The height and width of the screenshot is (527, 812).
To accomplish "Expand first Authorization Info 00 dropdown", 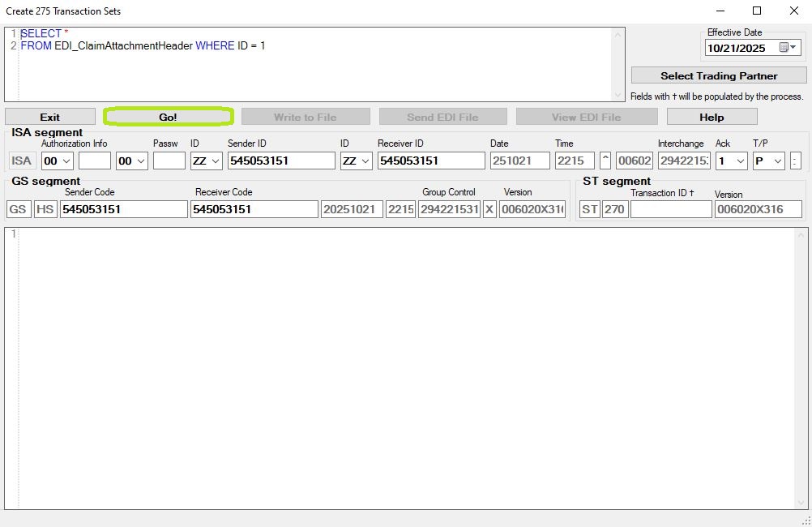I will tap(66, 161).
